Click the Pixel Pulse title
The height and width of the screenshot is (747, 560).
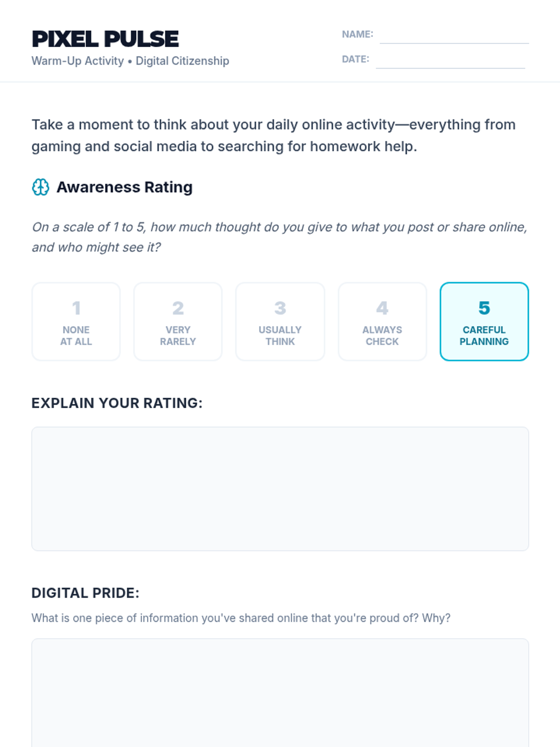click(x=105, y=39)
